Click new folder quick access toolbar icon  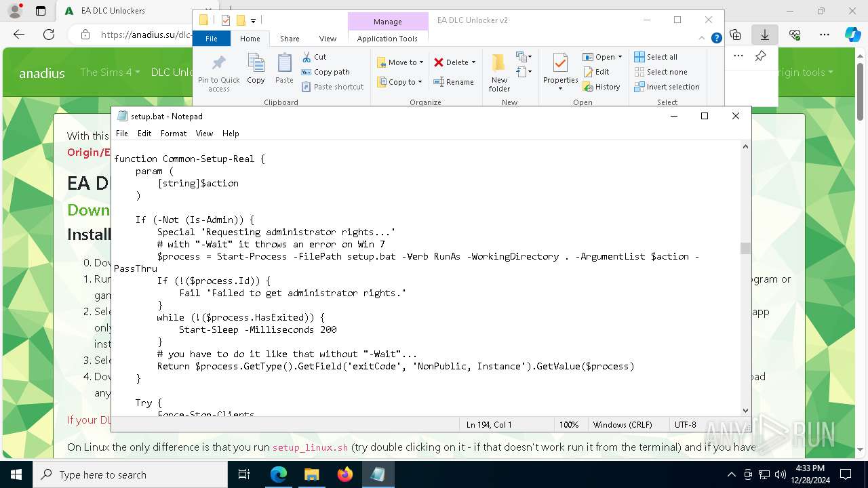(240, 20)
